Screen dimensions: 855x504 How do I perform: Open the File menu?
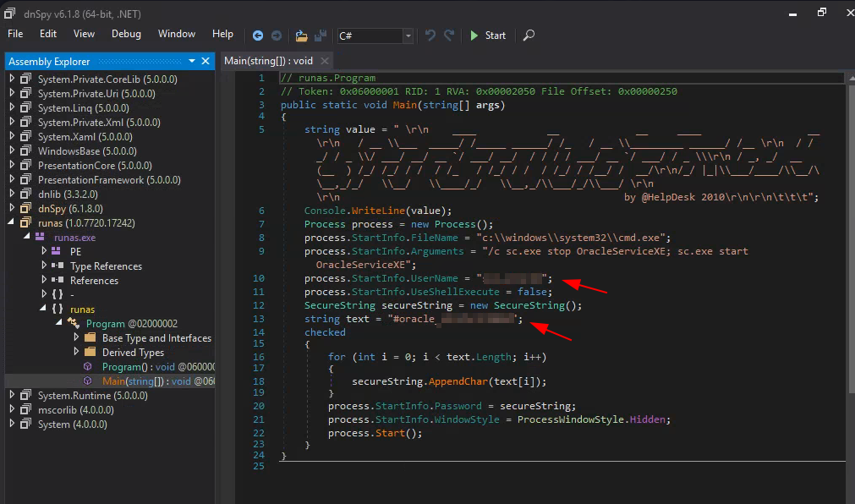15,34
